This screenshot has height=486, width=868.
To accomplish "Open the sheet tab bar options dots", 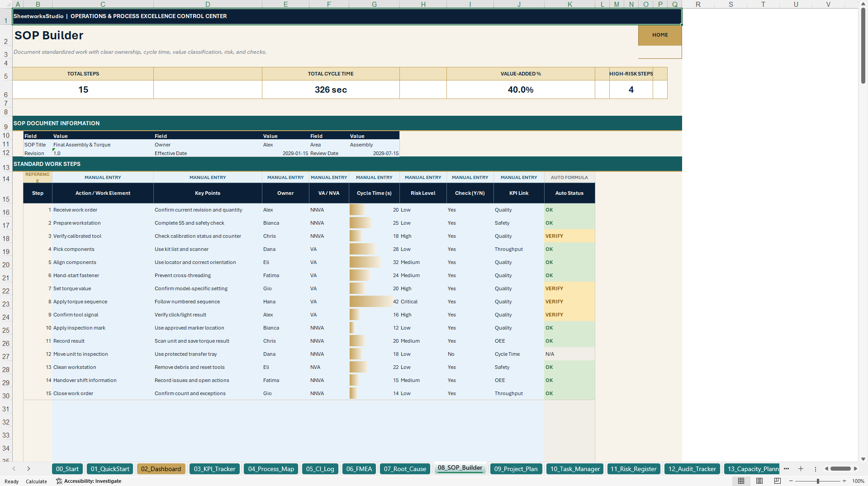I will (816, 469).
